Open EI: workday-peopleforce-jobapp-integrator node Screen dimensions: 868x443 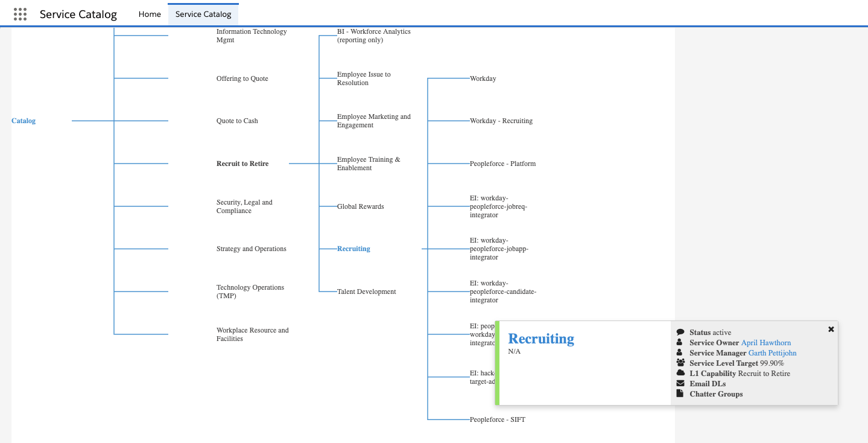(x=499, y=249)
